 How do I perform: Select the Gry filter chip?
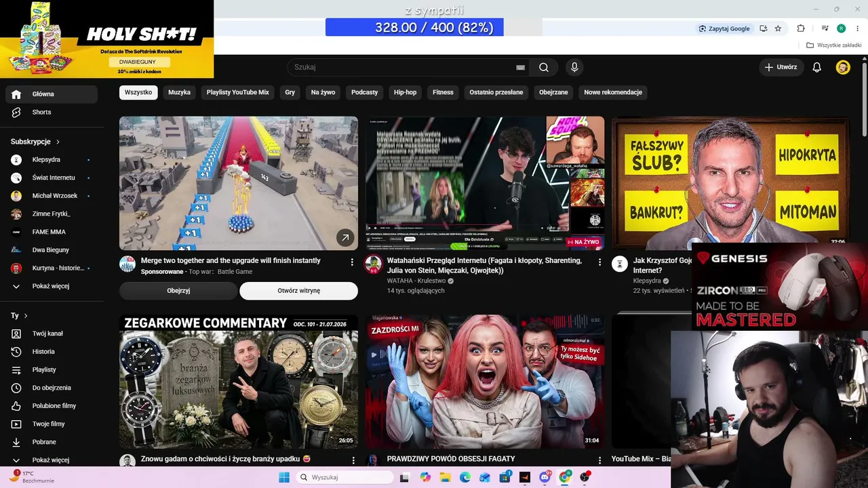point(290,92)
